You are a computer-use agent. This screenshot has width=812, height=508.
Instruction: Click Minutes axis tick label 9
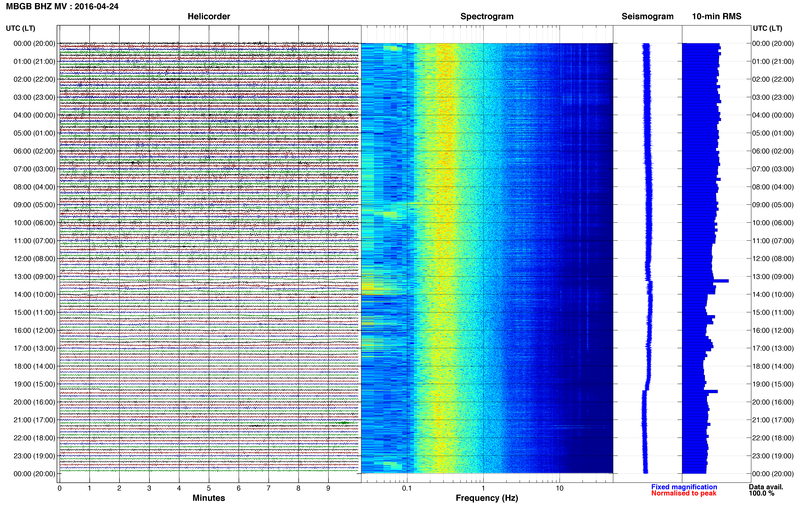click(328, 488)
